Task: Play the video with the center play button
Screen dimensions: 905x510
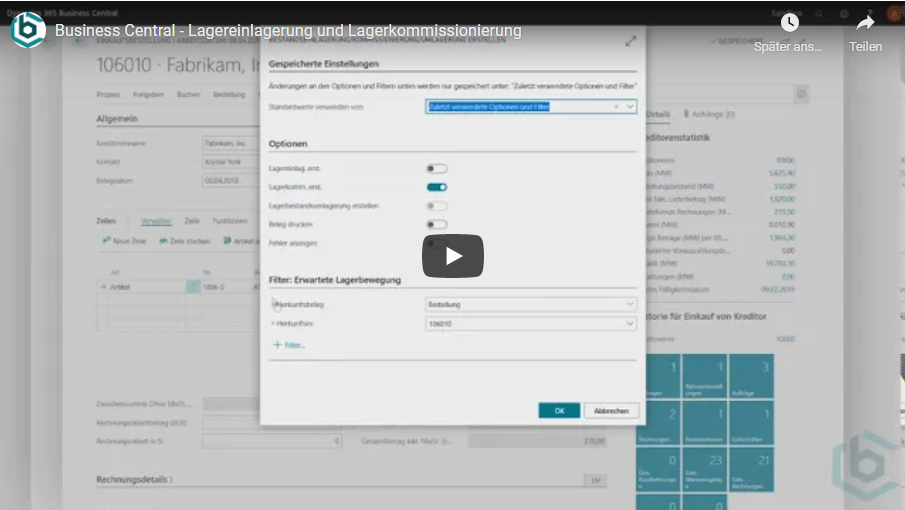Action: point(452,256)
